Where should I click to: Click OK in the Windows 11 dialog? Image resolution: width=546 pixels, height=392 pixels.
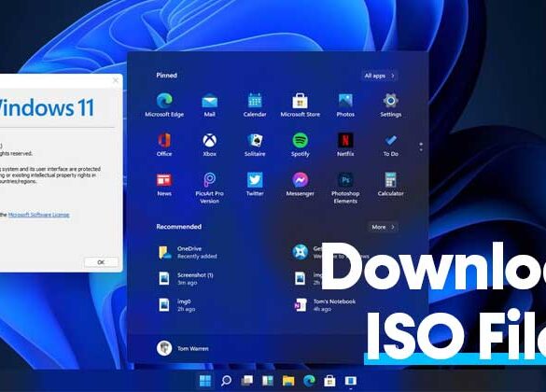101,262
